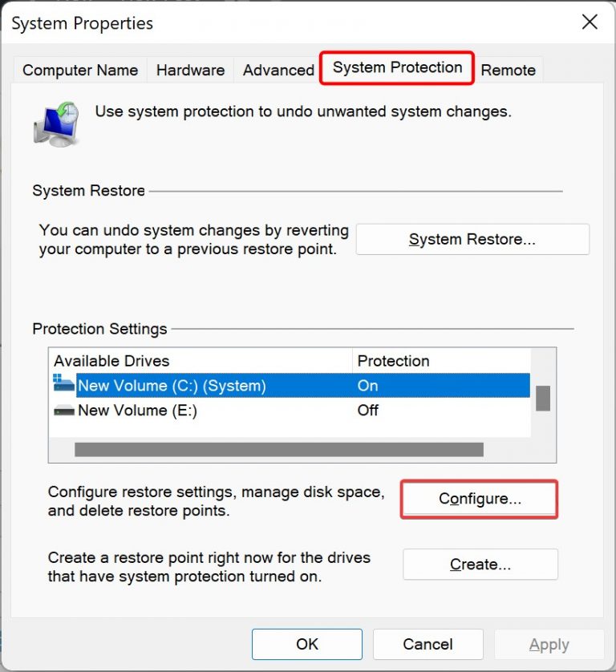Image resolution: width=616 pixels, height=672 pixels.
Task: Create a restore point now
Action: tap(480, 564)
